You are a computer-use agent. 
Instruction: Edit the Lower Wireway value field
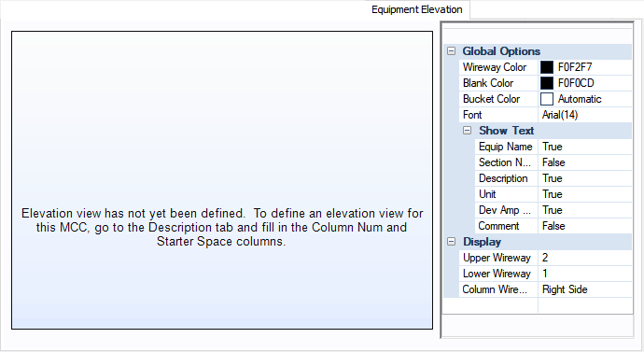585,274
